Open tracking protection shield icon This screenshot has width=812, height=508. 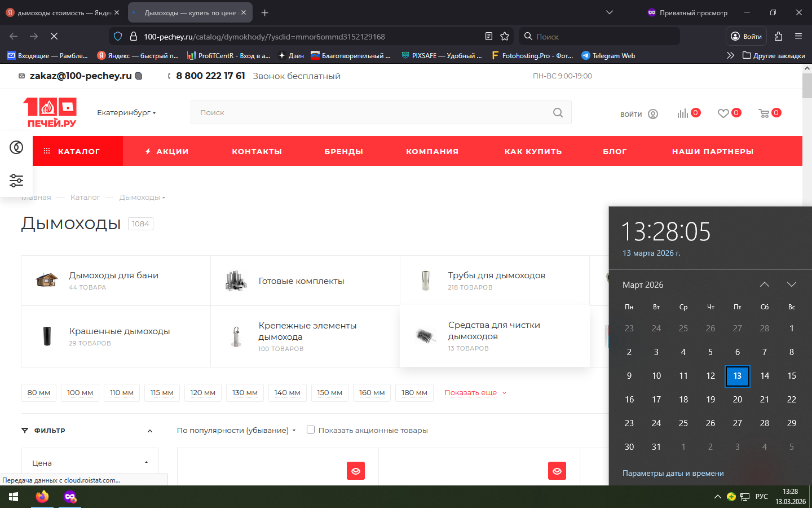(x=118, y=36)
